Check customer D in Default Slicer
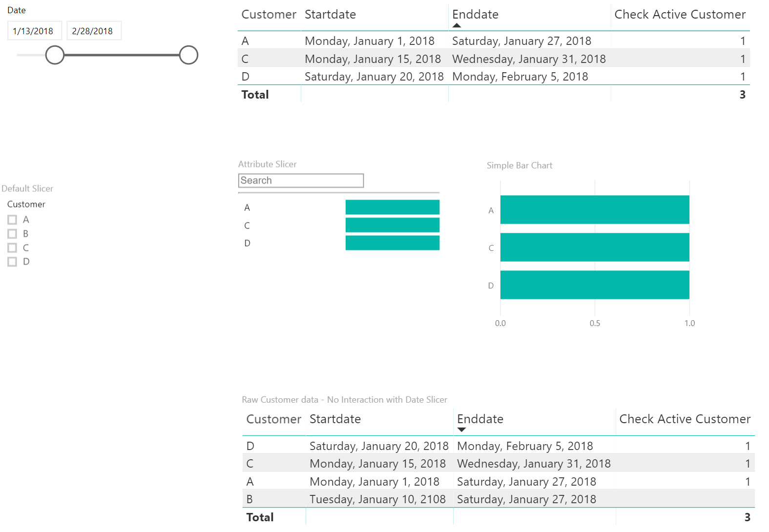Screen dimensions: 769x532 [x=12, y=262]
